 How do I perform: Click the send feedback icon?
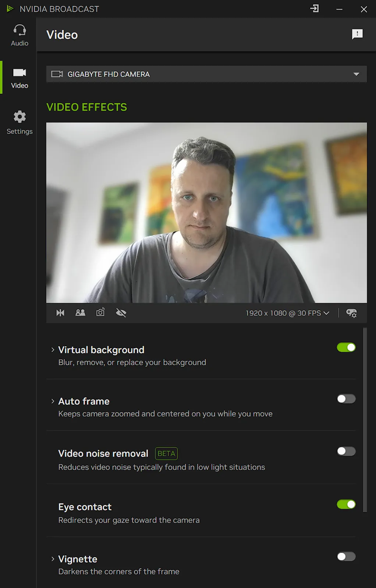(357, 35)
